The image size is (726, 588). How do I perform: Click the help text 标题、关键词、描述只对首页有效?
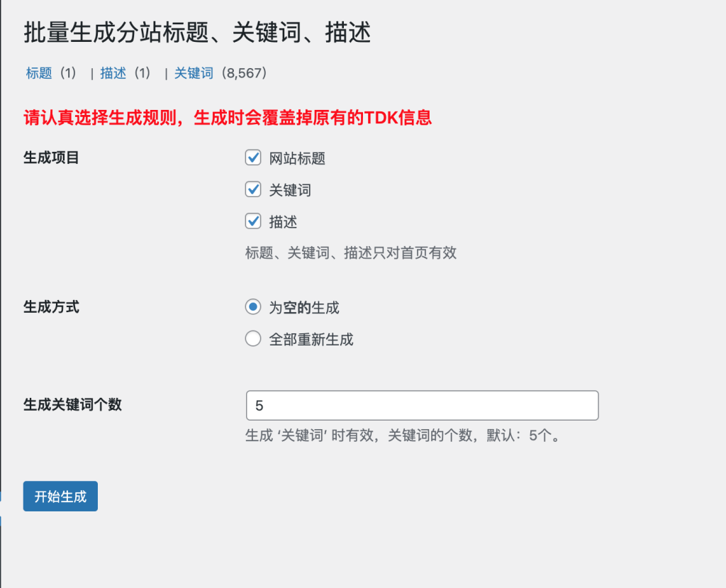click(x=351, y=253)
